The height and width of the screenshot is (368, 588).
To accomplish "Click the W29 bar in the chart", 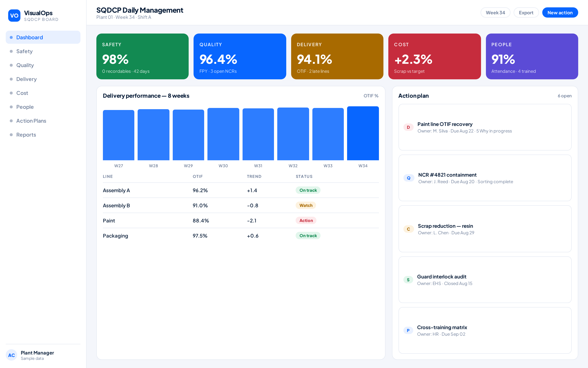I will click(188, 135).
